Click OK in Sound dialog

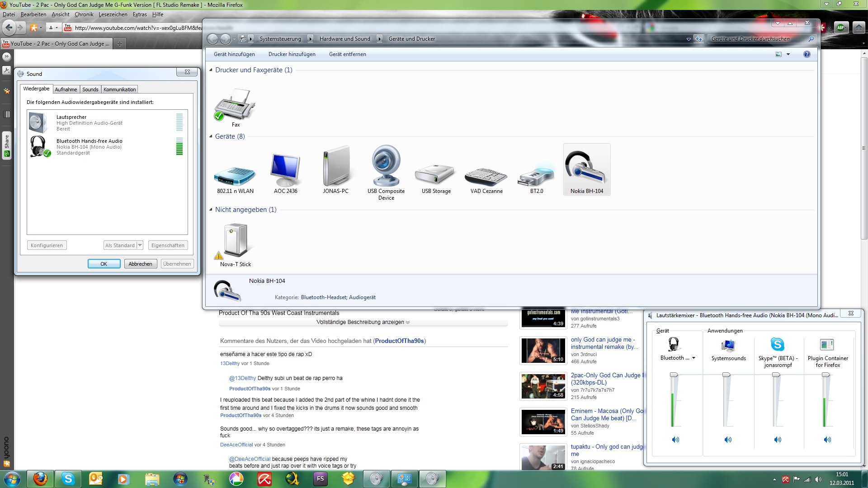click(104, 264)
